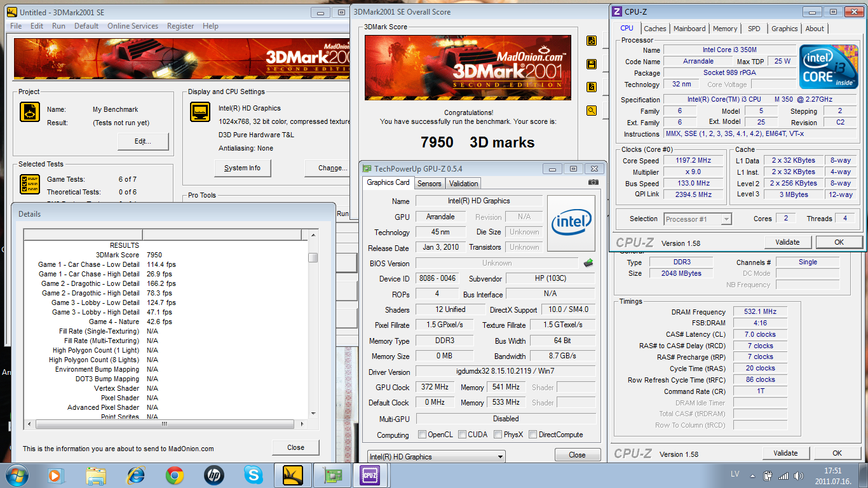Switch to the Caches tab in CPU-Z

(x=655, y=29)
